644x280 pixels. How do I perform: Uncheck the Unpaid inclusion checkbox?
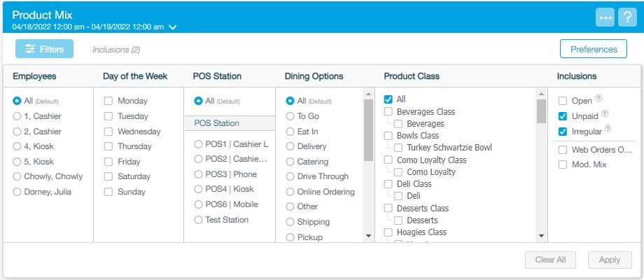[563, 116]
